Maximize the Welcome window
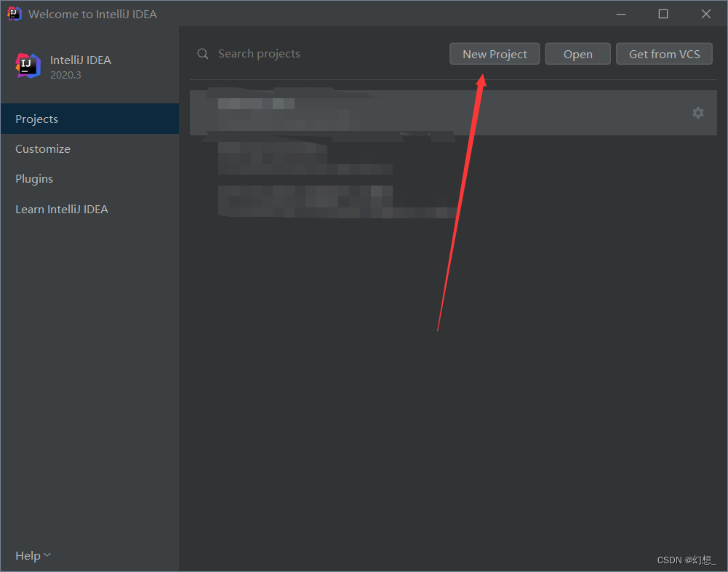Viewport: 728px width, 572px height. [x=663, y=14]
